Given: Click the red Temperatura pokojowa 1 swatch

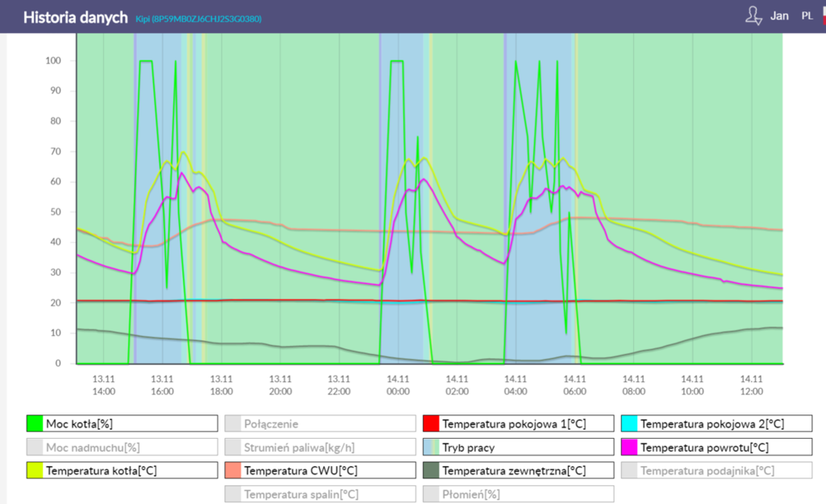Looking at the screenshot, I should tap(431, 424).
